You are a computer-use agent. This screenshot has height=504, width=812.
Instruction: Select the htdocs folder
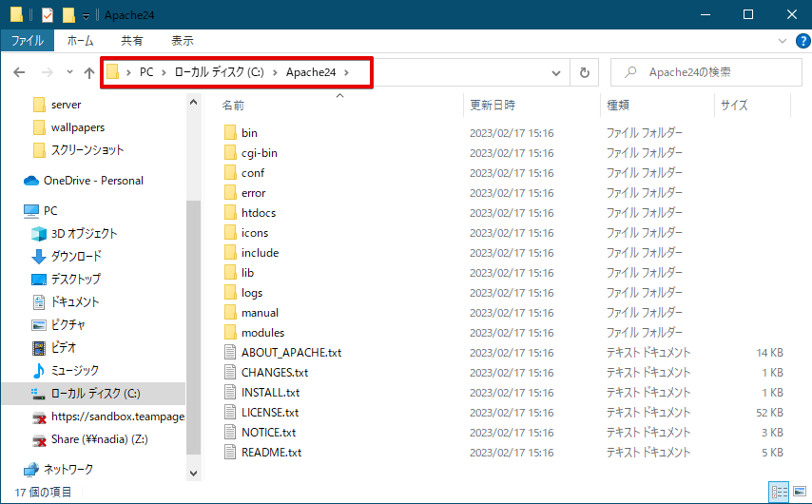[x=258, y=213]
